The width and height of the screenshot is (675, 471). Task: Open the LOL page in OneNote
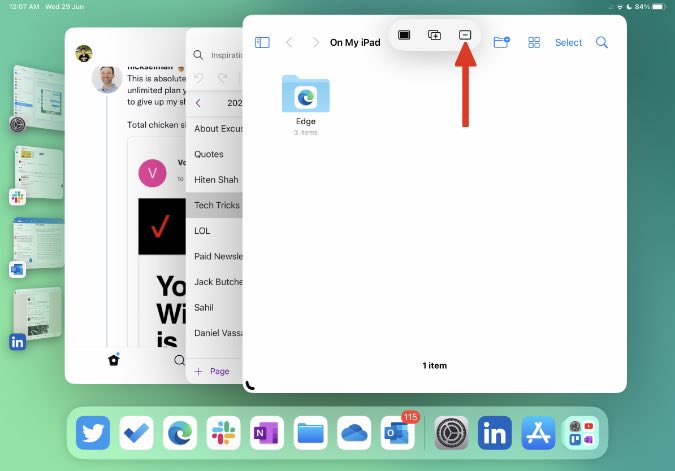[x=214, y=231]
